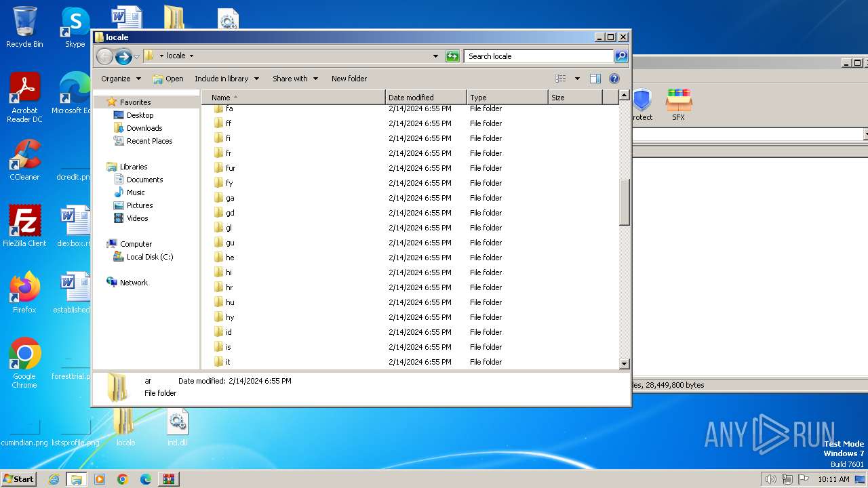Open Windows Media Player from the taskbar
Screen dimensions: 868x488
click(x=100, y=479)
